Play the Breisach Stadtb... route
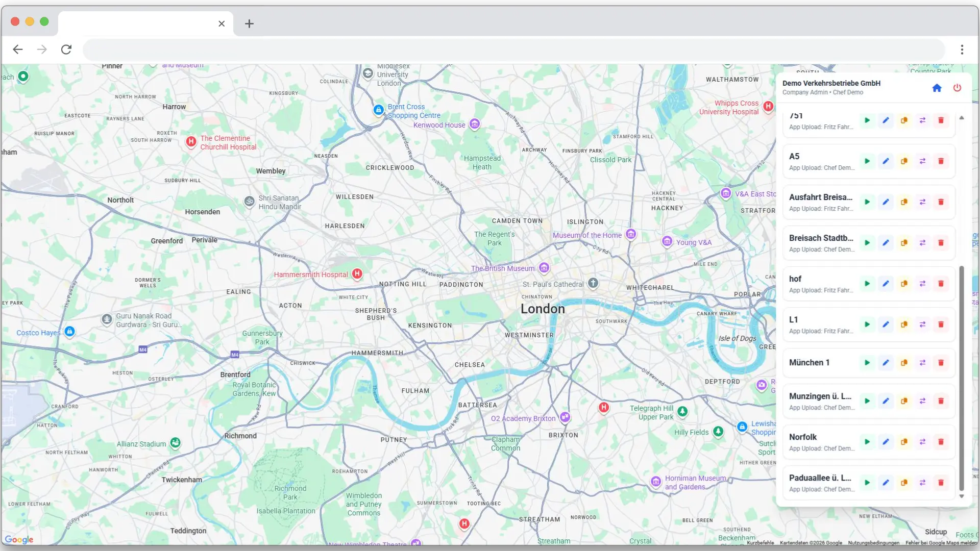The height and width of the screenshot is (551, 980). 867,243
